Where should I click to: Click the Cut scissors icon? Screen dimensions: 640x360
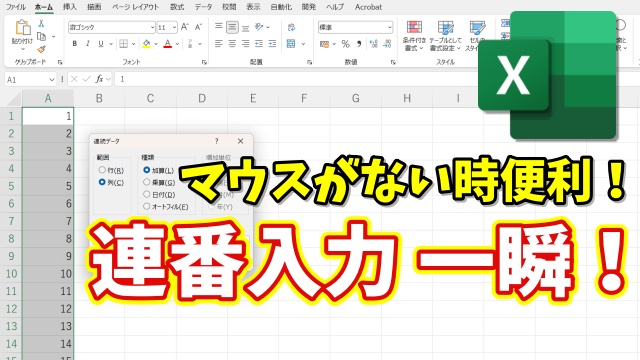point(41,24)
